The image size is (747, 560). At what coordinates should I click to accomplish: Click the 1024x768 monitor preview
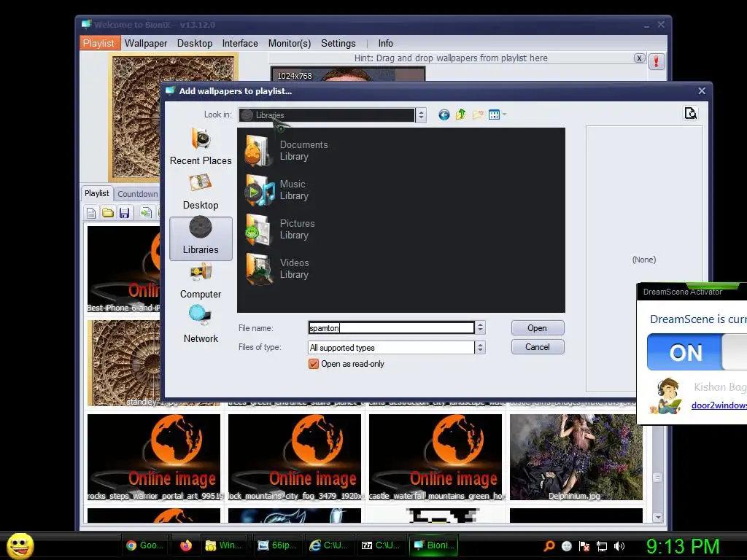(x=348, y=75)
